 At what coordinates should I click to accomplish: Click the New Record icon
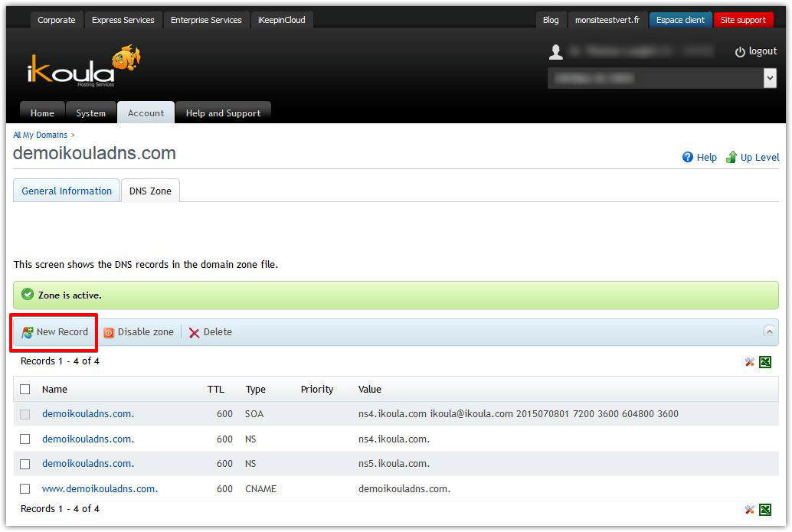tap(28, 332)
